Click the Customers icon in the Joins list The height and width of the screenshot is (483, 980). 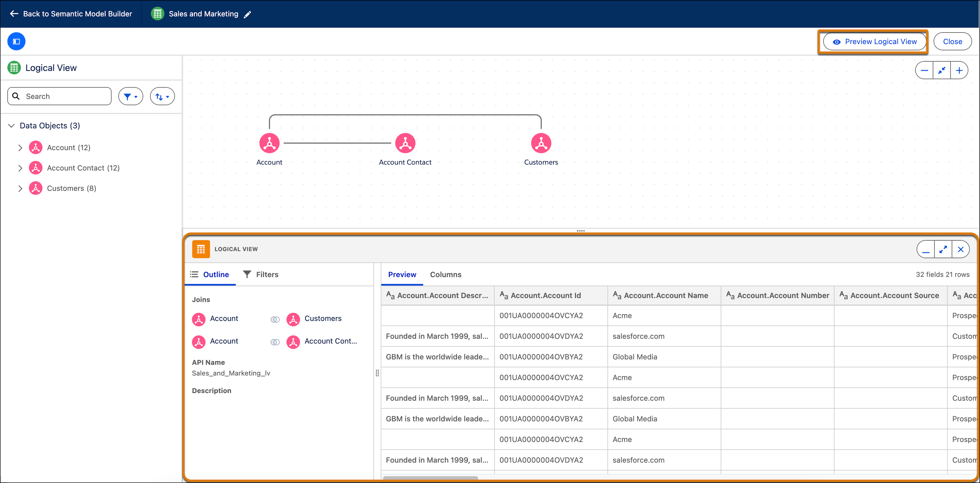pyautogui.click(x=293, y=319)
